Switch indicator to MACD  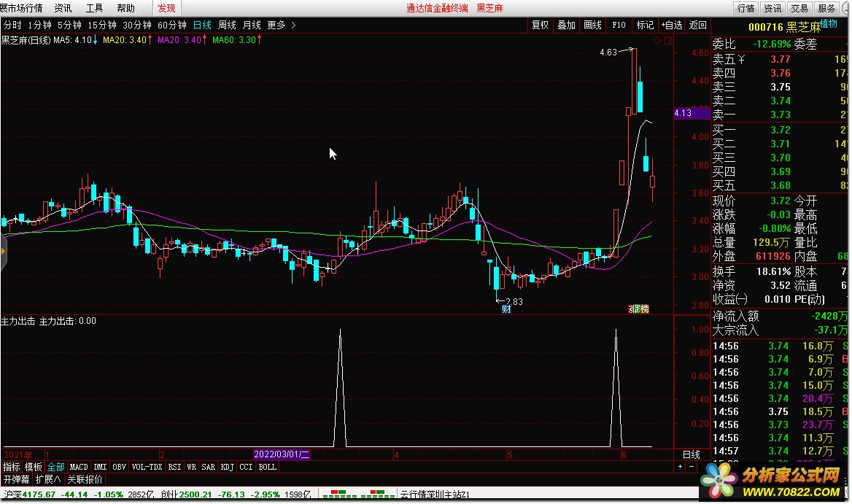(x=79, y=467)
